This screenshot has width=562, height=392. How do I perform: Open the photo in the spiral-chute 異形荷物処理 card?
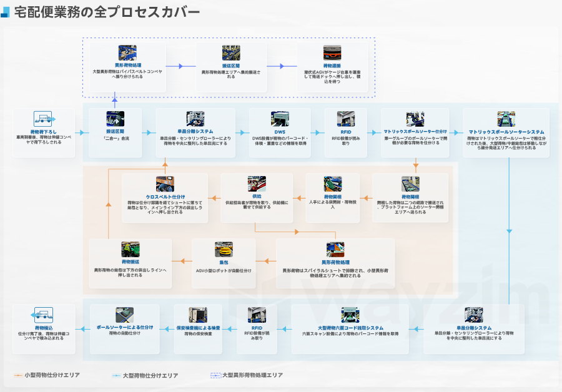tap(335, 250)
